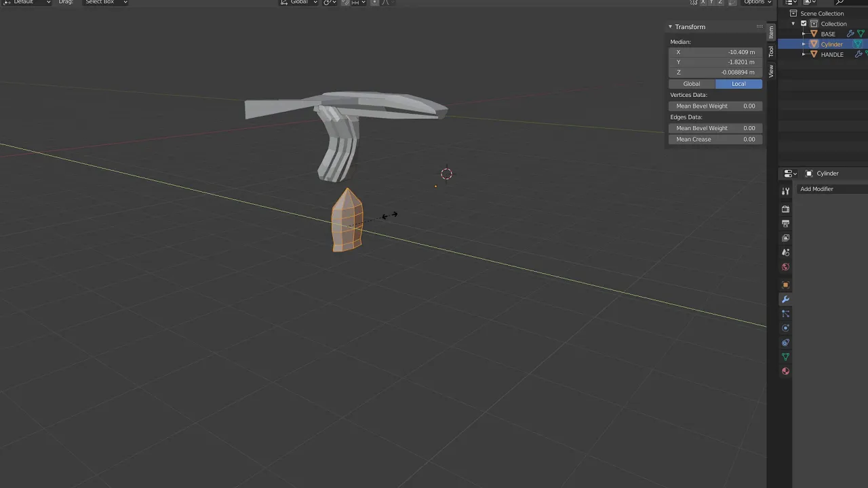Open the Output properties tab
This screenshot has height=488, width=868.
pos(786,223)
